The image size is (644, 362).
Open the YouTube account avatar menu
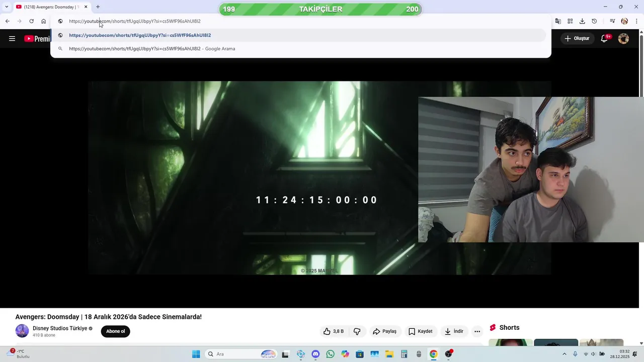point(623,39)
